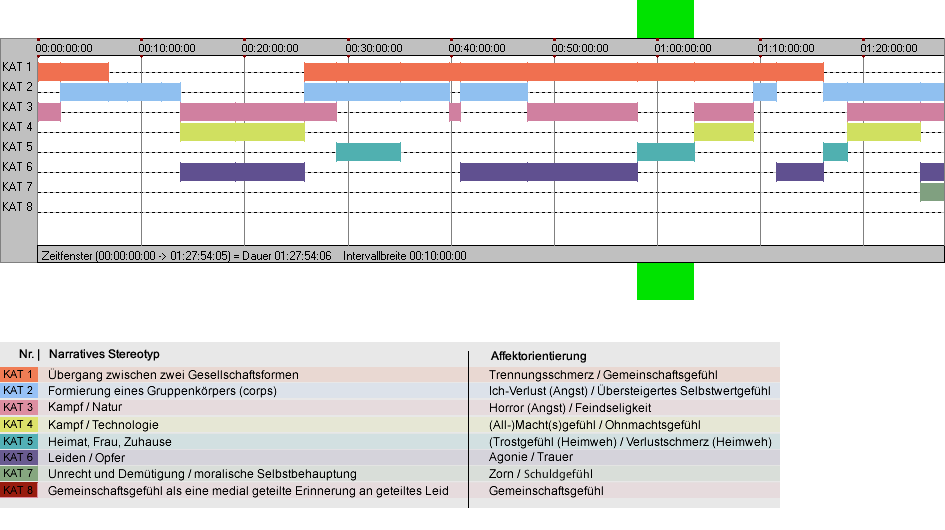Select the KAT 5 teal legend swatch
Screen dimensions: 945x530
pos(19,441)
